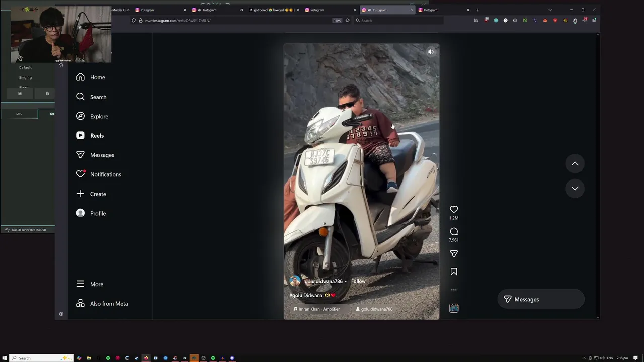Select Default preset in GoXLR window

point(25,67)
